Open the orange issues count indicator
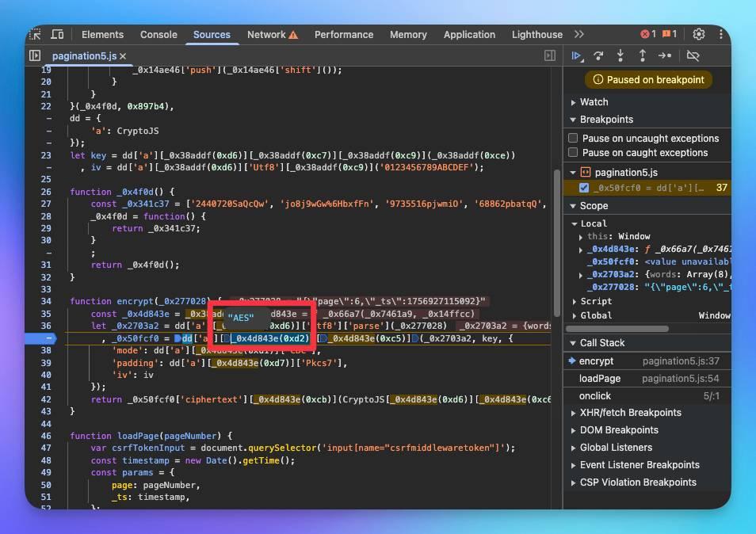Screen dimensions: 756x534 click(669, 34)
